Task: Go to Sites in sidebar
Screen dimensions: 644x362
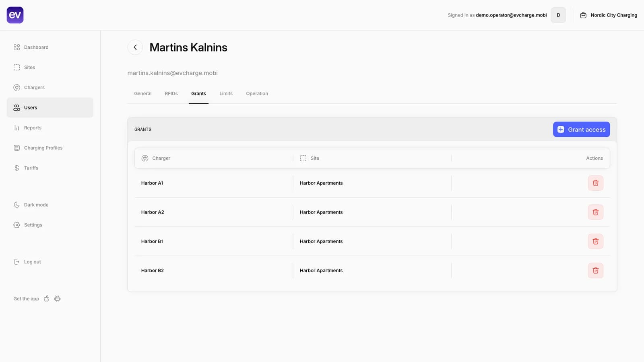Action: pos(50,67)
